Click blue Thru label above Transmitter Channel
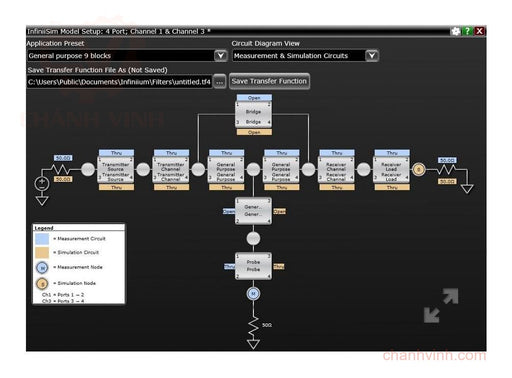Viewport: 512px width, 378px height. (x=171, y=153)
